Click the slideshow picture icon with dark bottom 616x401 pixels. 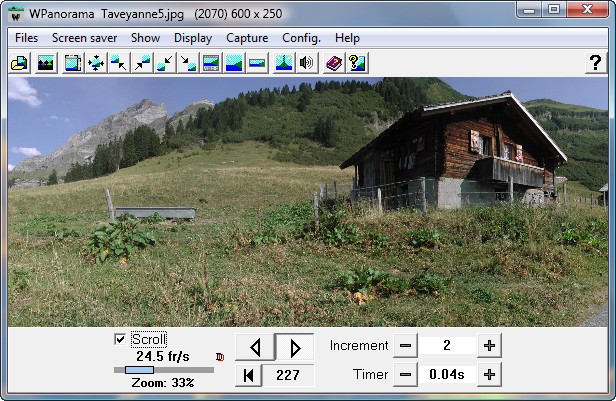pos(46,63)
